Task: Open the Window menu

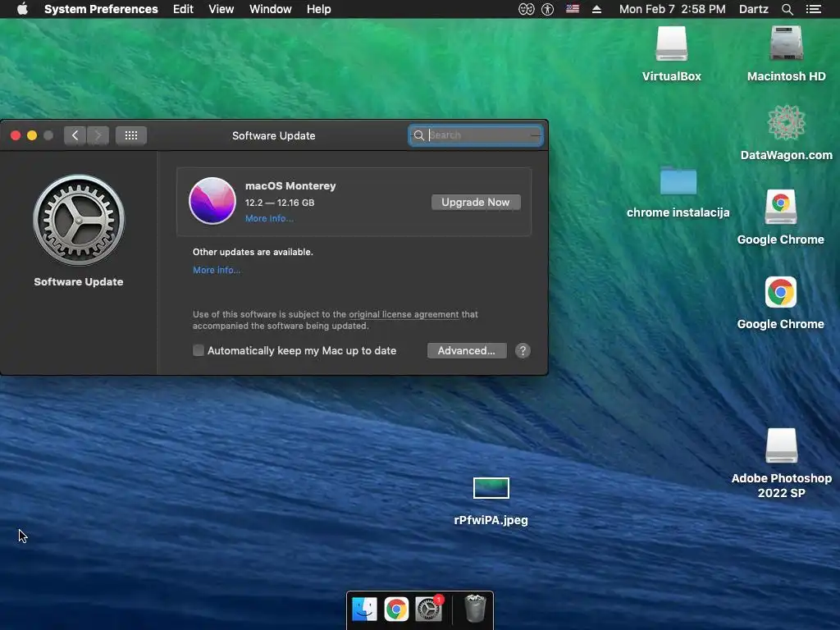Action: 270,9
